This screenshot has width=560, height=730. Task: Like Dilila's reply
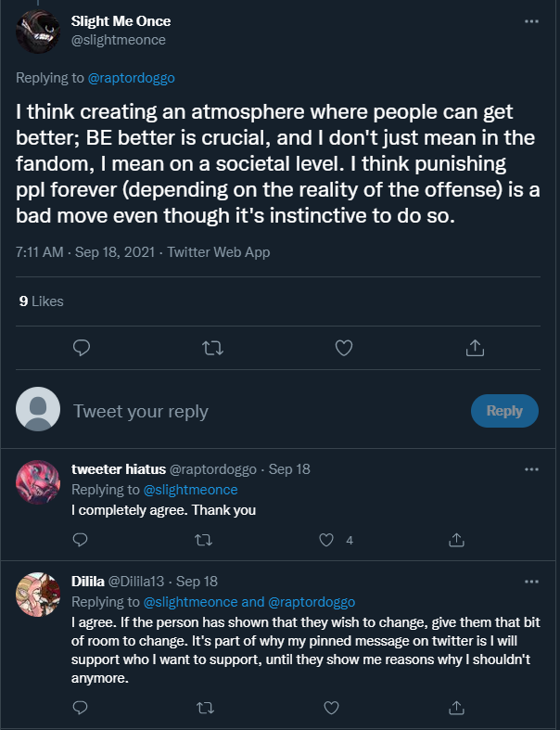tap(331, 708)
